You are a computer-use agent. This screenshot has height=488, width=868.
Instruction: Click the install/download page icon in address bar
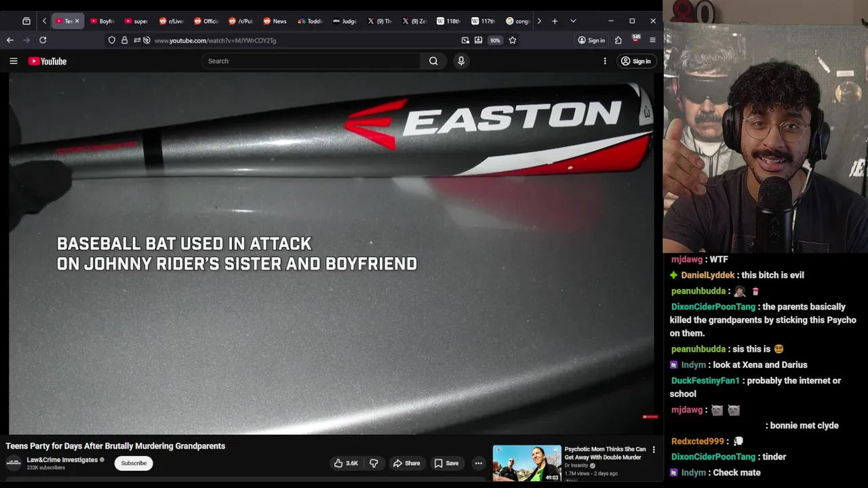pyautogui.click(x=478, y=40)
